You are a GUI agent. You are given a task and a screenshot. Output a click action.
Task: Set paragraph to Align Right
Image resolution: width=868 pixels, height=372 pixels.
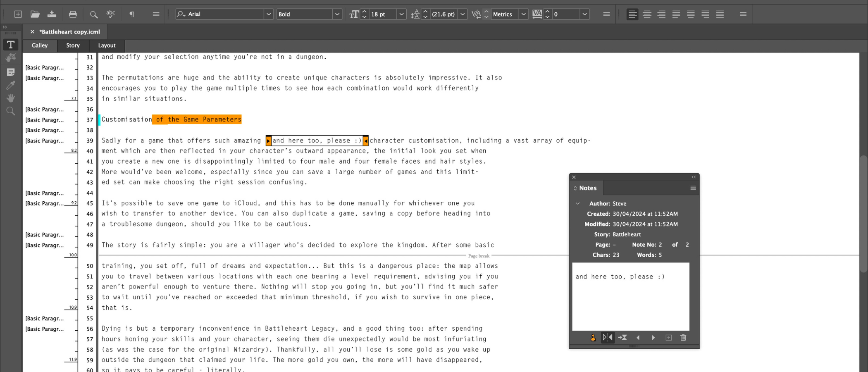tap(661, 14)
